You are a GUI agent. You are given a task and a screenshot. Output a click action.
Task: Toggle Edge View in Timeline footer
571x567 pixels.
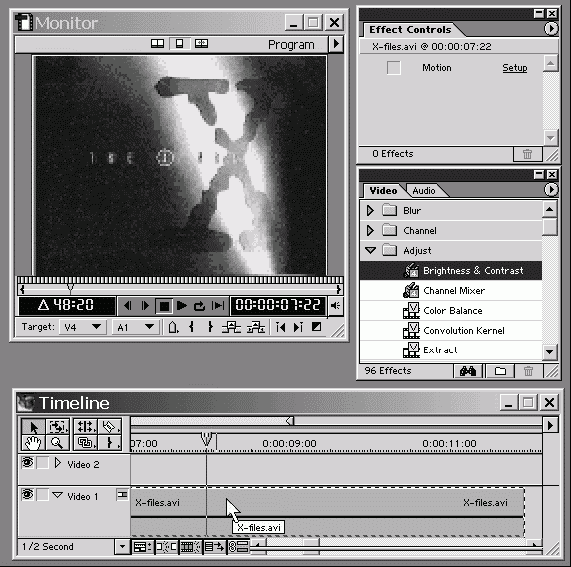(190, 547)
